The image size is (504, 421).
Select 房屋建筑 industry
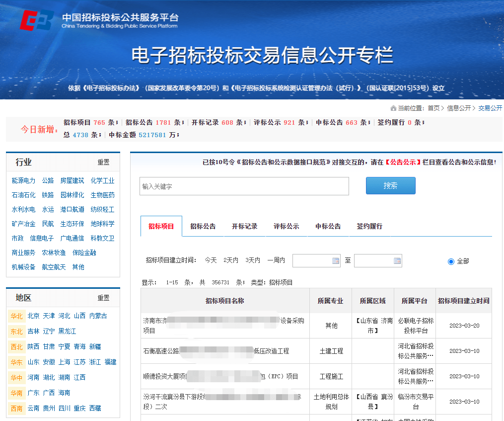(x=72, y=180)
